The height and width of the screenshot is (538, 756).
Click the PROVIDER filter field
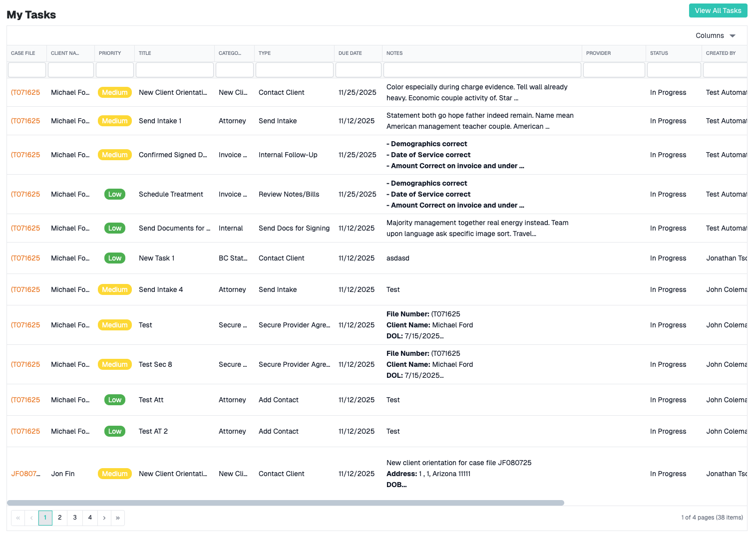tap(614, 70)
